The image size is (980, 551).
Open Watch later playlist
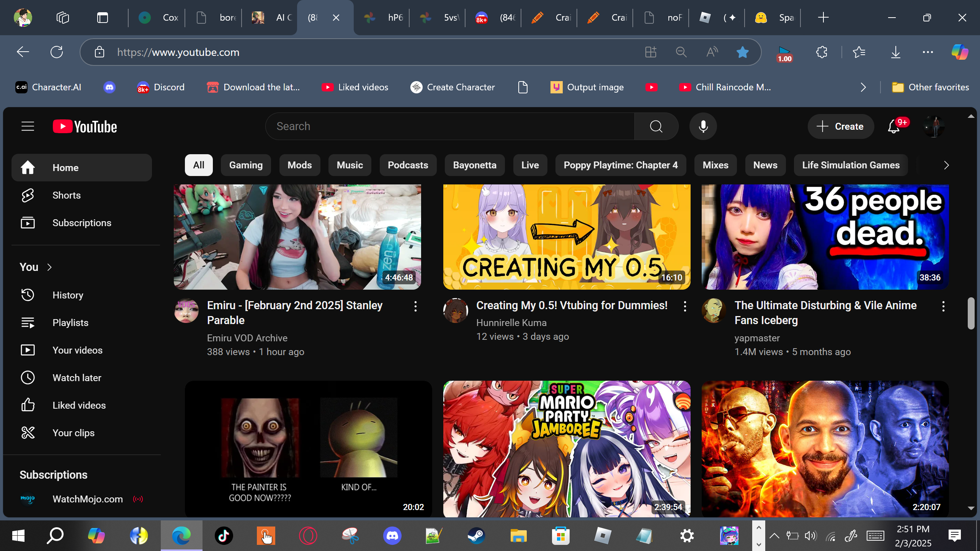(x=82, y=378)
